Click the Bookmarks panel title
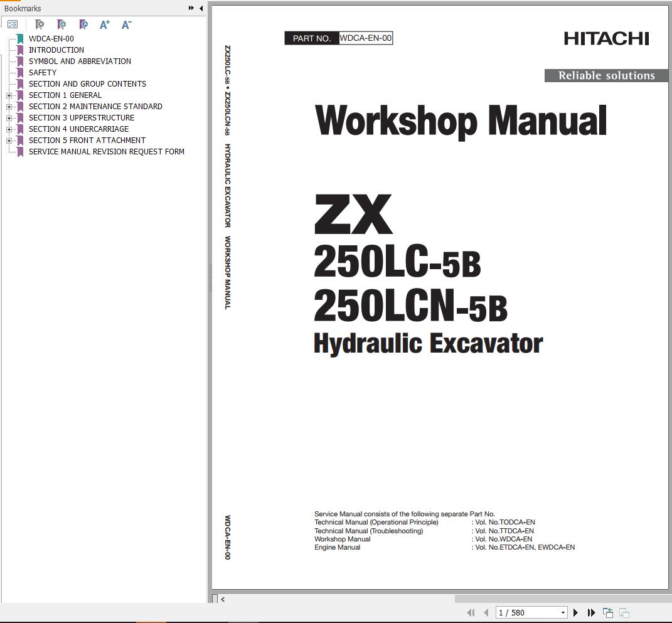The image size is (672, 623). (23, 8)
